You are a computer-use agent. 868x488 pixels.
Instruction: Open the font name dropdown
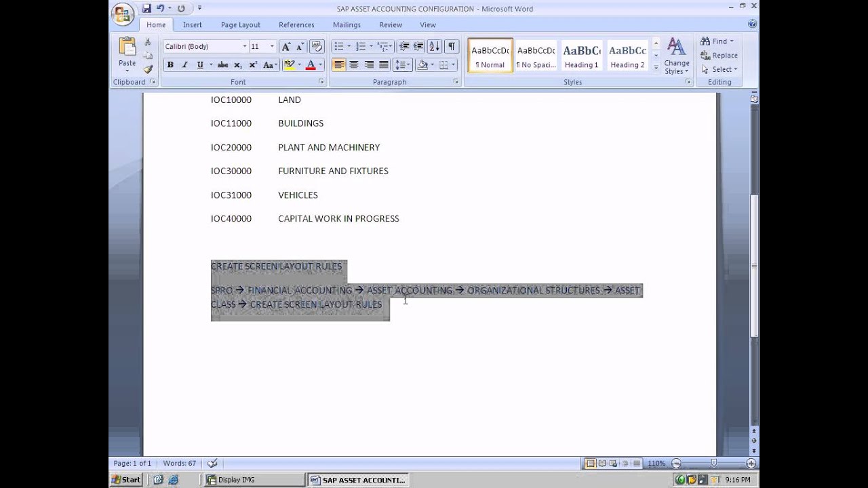(x=245, y=47)
